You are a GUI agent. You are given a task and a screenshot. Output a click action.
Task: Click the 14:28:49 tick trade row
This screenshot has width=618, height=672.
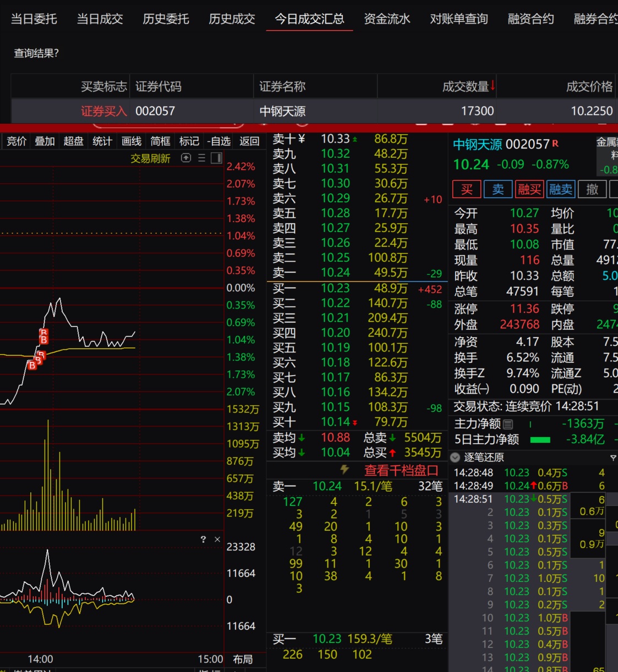(x=529, y=486)
